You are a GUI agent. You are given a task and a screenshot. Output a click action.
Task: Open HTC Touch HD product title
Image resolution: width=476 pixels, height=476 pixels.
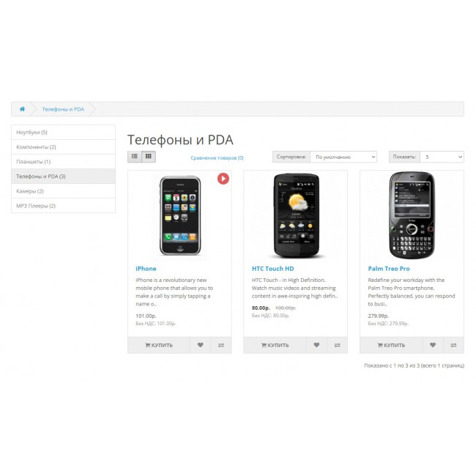[x=273, y=269]
